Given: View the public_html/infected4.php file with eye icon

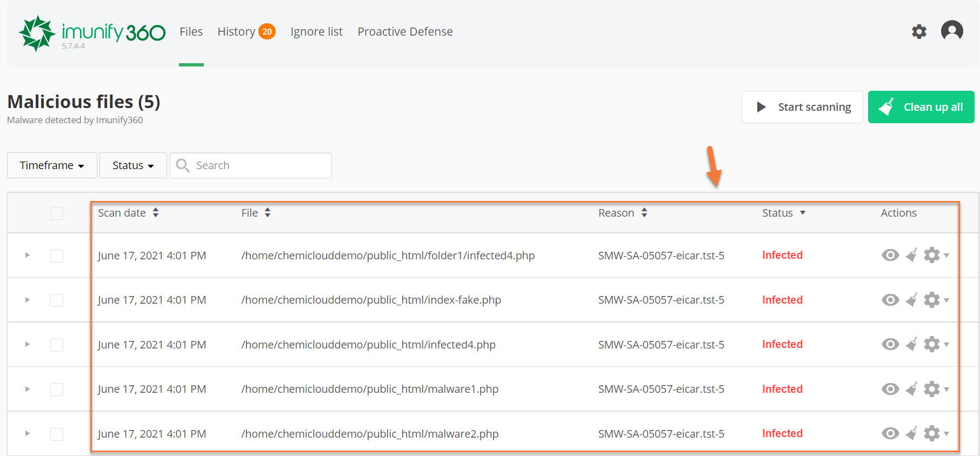Looking at the screenshot, I should (x=890, y=344).
